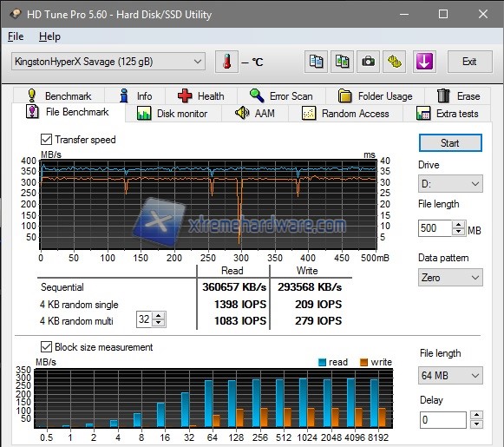Click the Extra tests chart icon
Screen dimensions: 504x447
tap(423, 113)
